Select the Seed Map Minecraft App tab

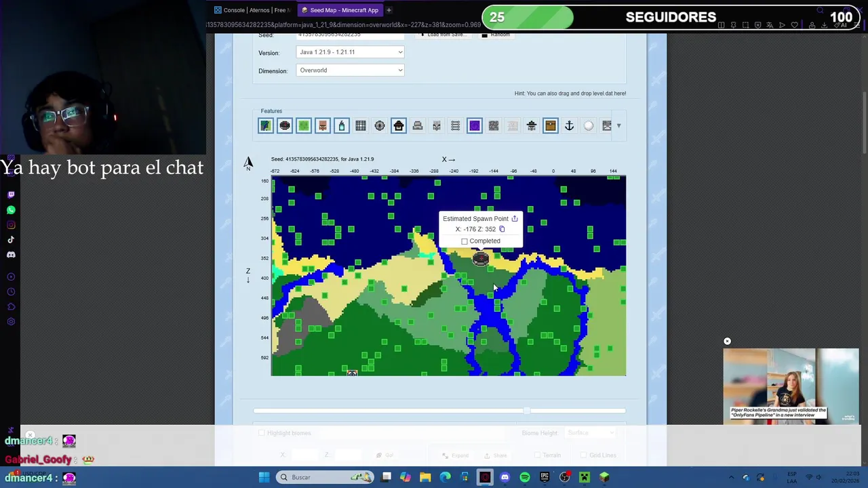[339, 10]
